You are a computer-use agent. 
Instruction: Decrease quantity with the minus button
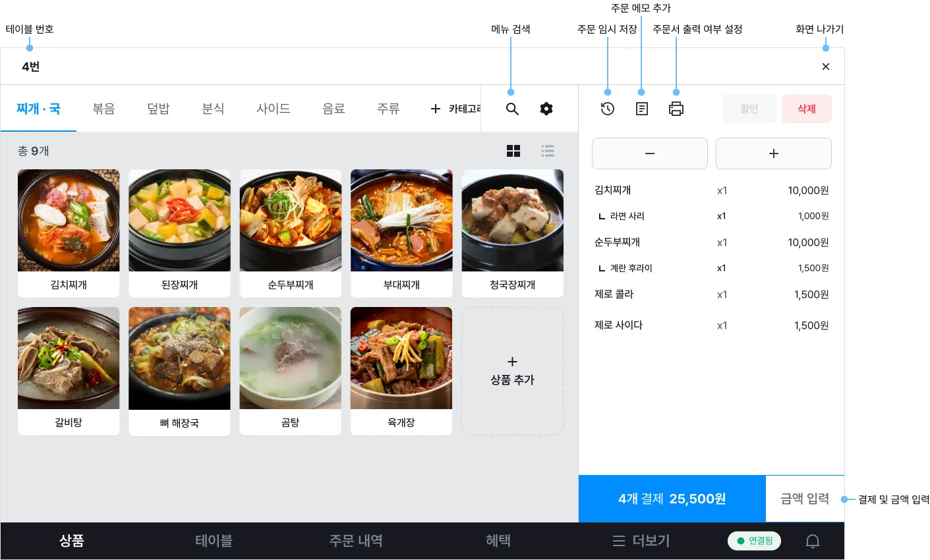[x=650, y=154]
